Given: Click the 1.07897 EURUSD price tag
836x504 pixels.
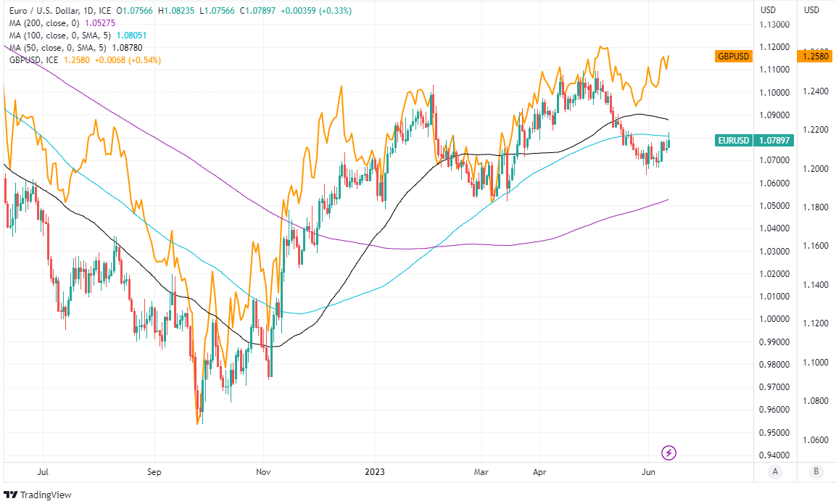Looking at the screenshot, I should [772, 140].
